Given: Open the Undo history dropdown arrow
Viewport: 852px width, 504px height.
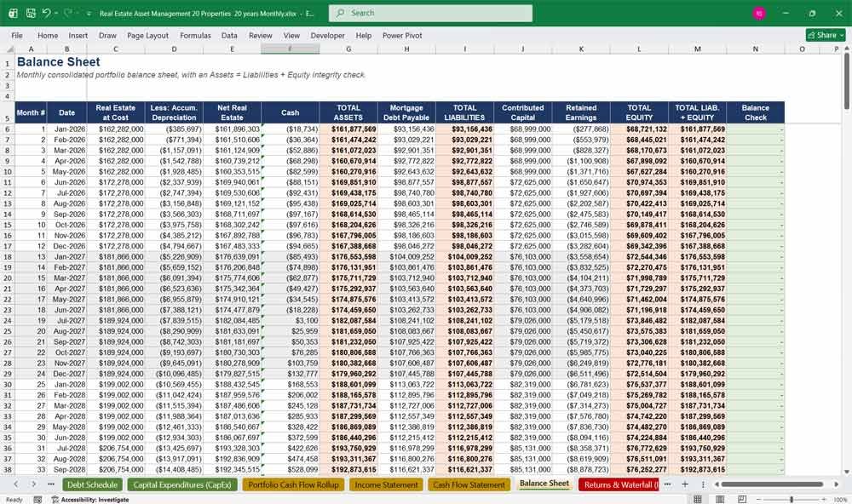Looking at the screenshot, I should coord(56,13).
